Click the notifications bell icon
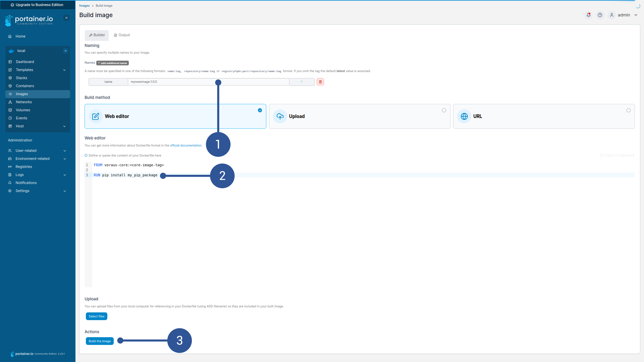 click(x=588, y=15)
